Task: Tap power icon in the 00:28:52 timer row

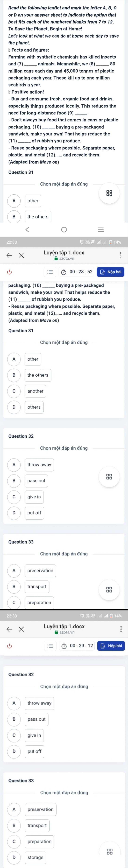Action: 9,272
